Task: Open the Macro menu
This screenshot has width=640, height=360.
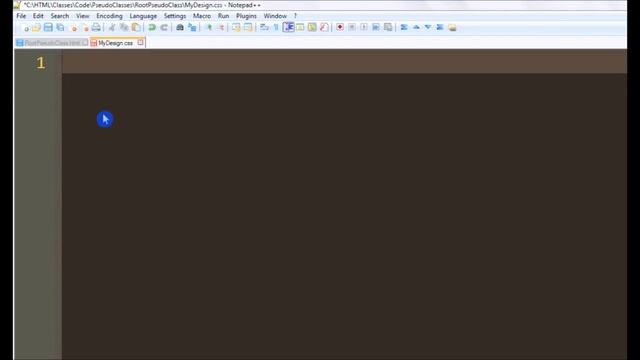Action: pyautogui.click(x=202, y=16)
